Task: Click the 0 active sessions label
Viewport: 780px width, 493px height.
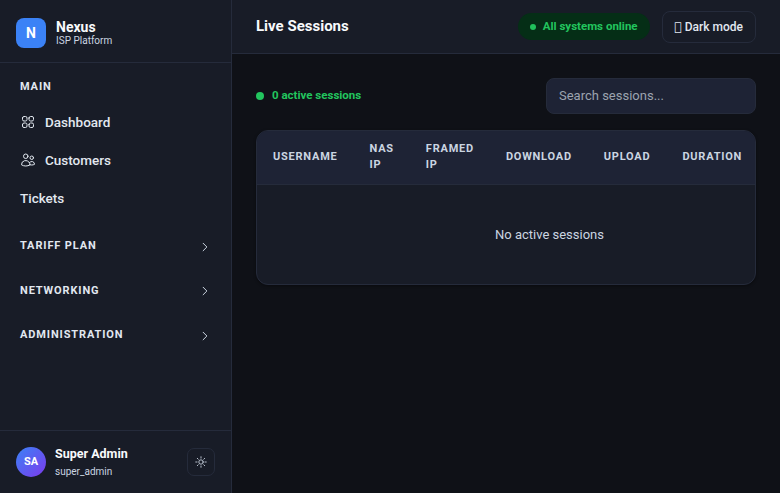Action: [316, 96]
